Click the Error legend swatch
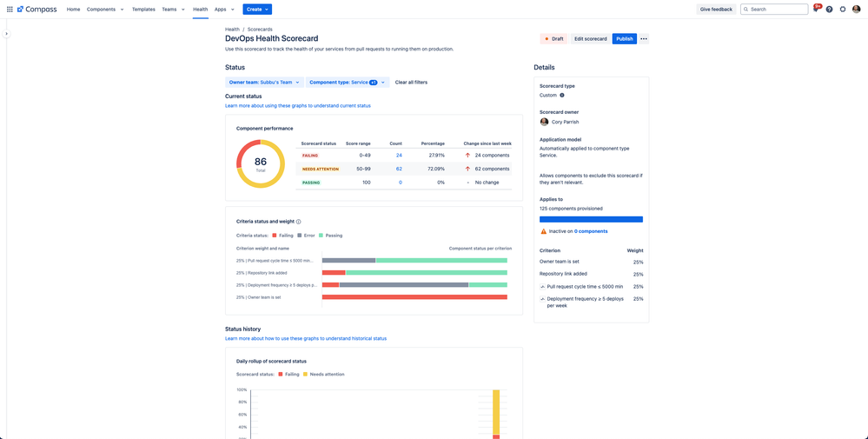The width and height of the screenshot is (868, 439). [300, 236]
